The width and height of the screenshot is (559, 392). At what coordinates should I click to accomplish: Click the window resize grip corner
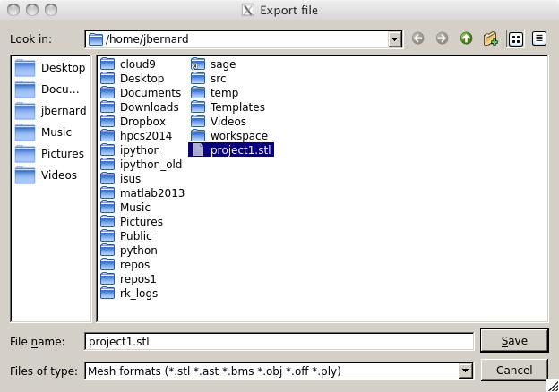(x=553, y=386)
